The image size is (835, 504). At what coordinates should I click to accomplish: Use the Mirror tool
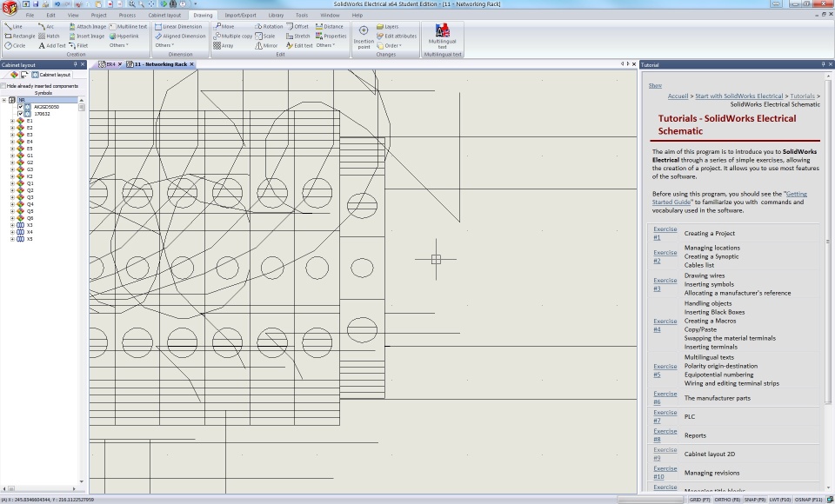266,46
